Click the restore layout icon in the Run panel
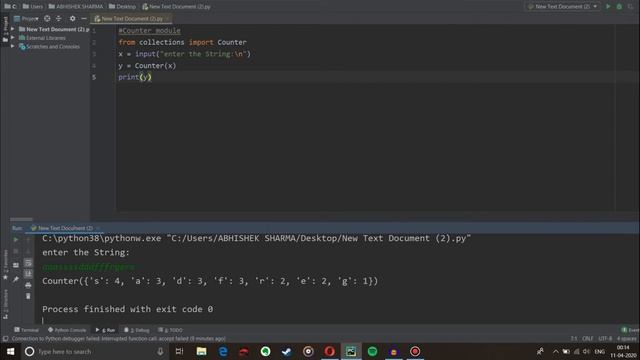 (16, 265)
